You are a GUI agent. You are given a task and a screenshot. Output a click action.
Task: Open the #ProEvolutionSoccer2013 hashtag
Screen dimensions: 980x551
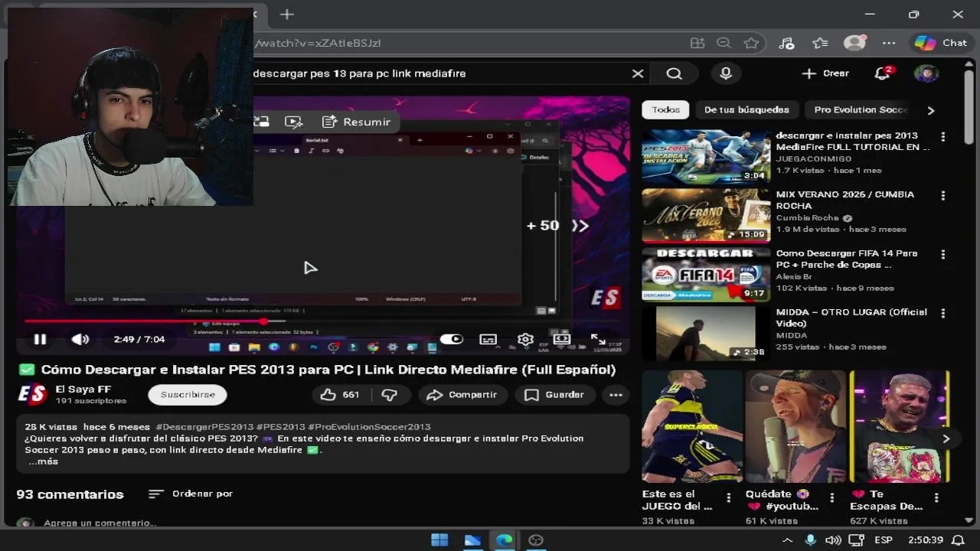[x=369, y=427]
